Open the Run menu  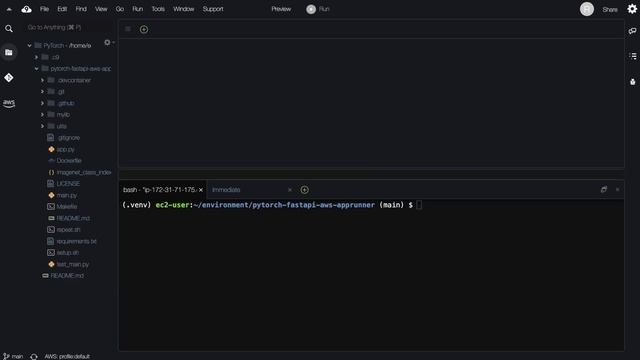[x=138, y=9]
